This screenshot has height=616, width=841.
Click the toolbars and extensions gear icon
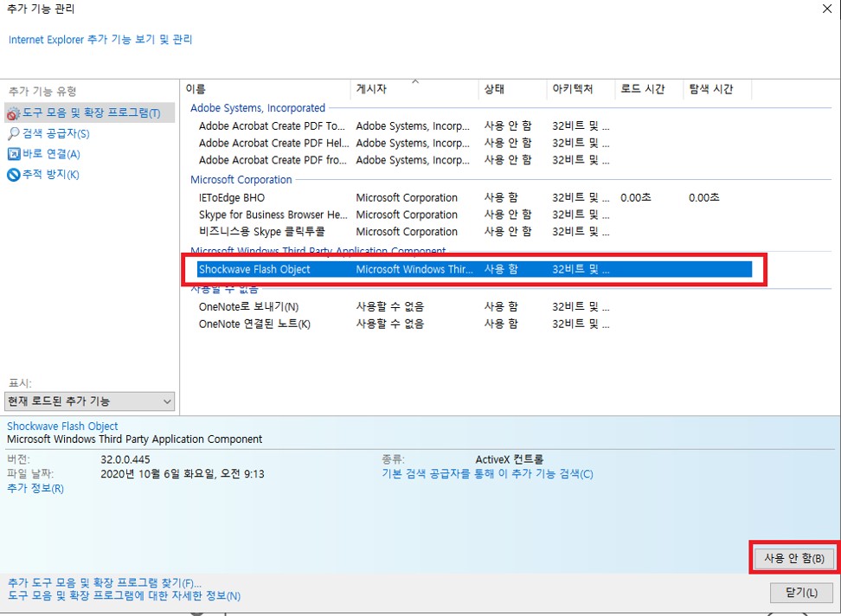(x=13, y=113)
